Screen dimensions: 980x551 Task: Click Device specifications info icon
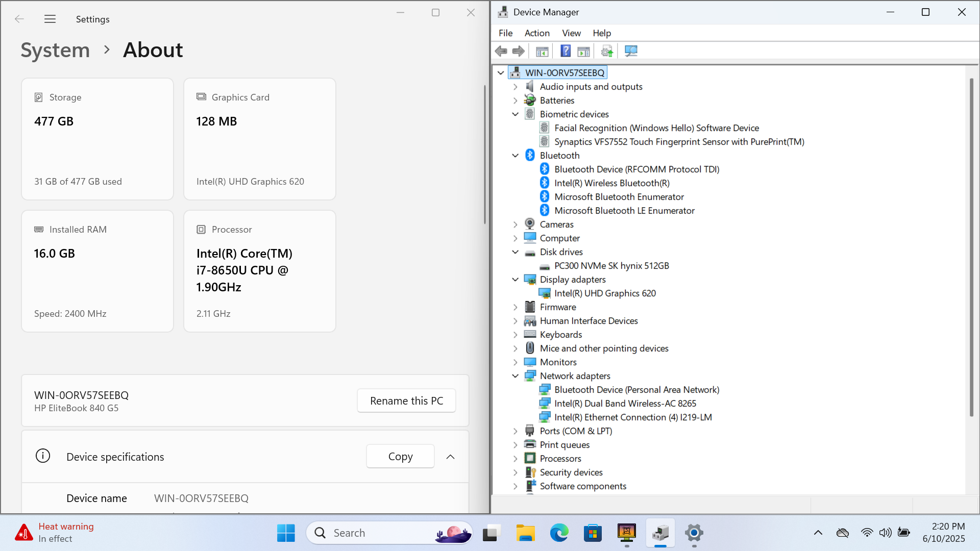43,456
